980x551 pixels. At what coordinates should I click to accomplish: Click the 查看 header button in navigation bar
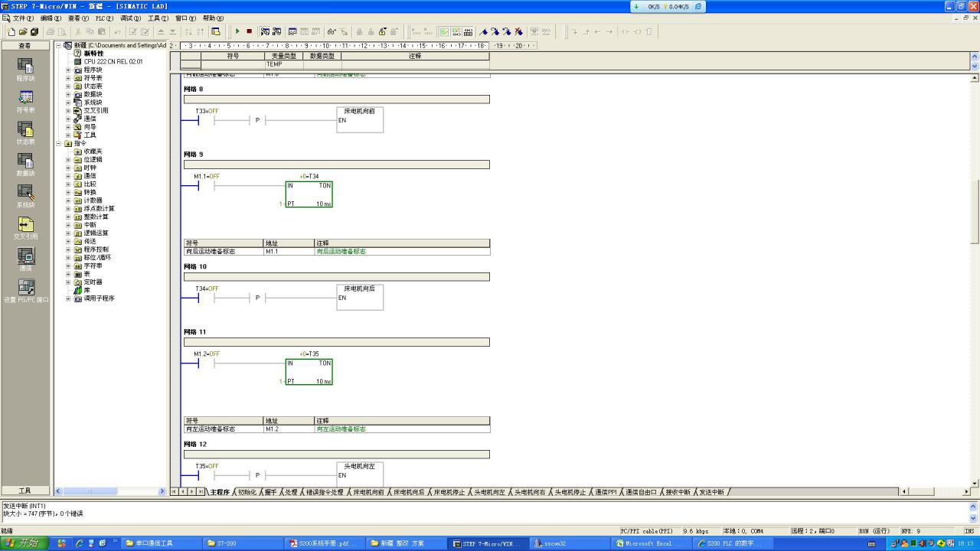25,46
